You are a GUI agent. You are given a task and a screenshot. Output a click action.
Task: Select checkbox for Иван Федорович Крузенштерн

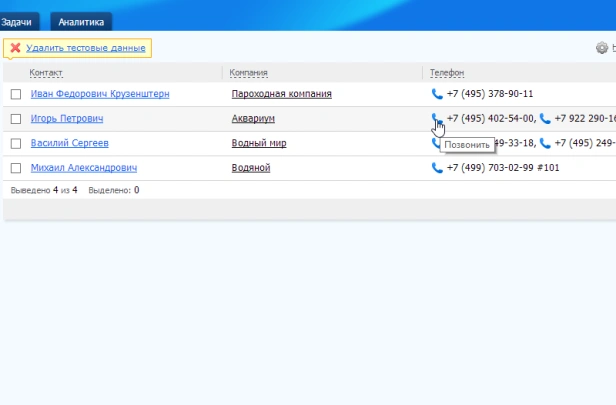click(x=16, y=94)
